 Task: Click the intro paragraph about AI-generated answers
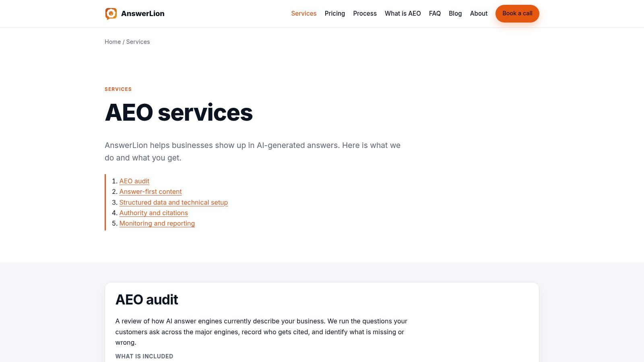[x=253, y=152]
